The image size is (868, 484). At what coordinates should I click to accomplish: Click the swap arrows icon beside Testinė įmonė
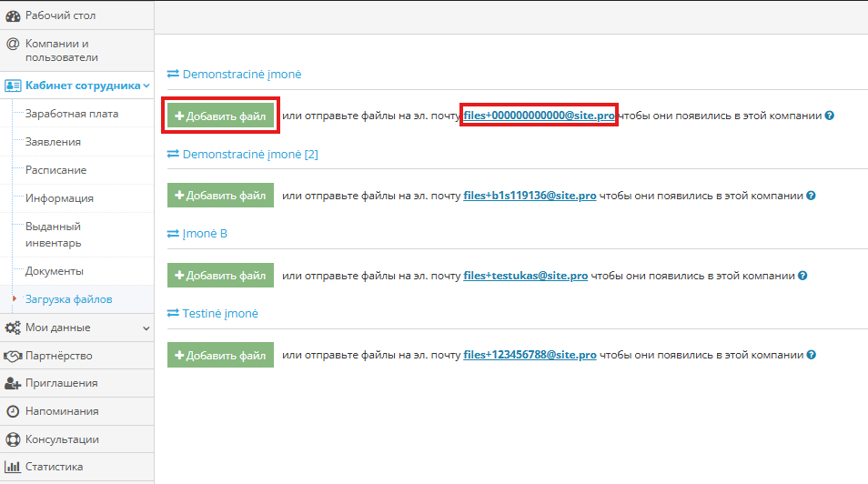click(x=173, y=314)
